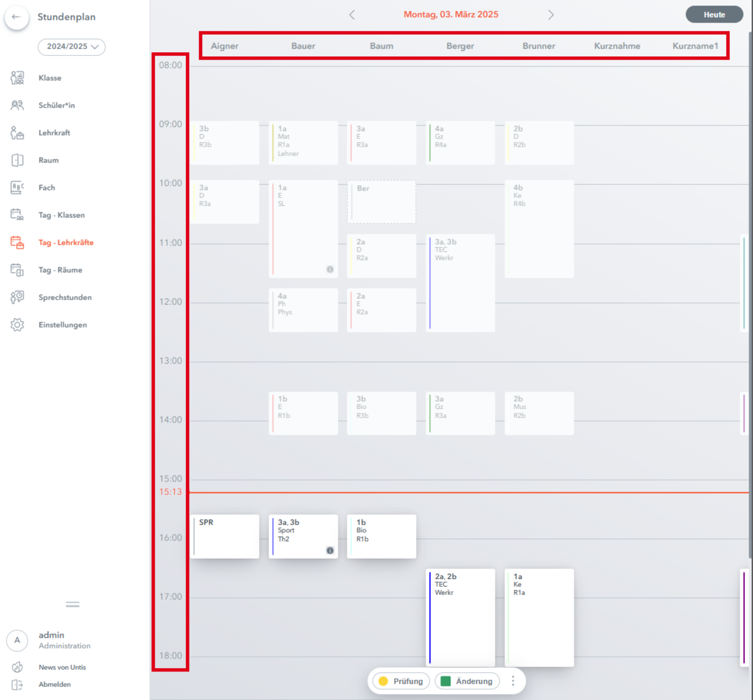Click Abmelden to log out
Image resolution: width=753 pixels, height=700 pixels.
[54, 684]
